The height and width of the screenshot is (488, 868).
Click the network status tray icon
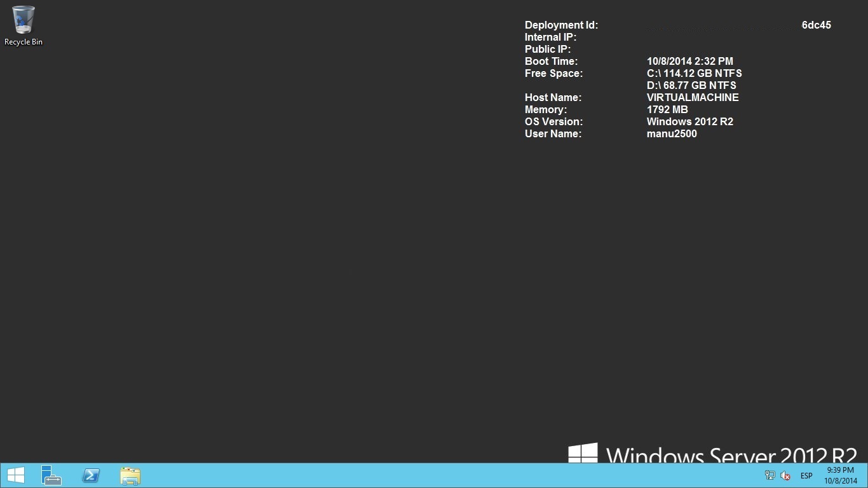click(x=770, y=475)
